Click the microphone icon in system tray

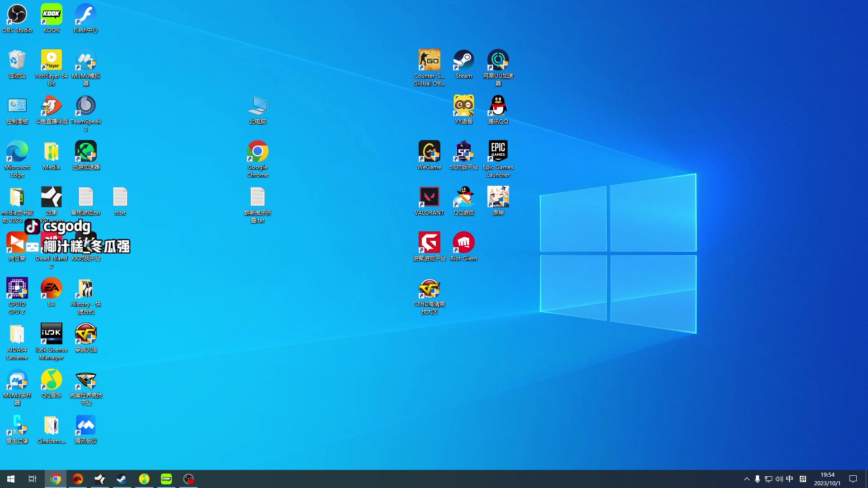coord(758,479)
